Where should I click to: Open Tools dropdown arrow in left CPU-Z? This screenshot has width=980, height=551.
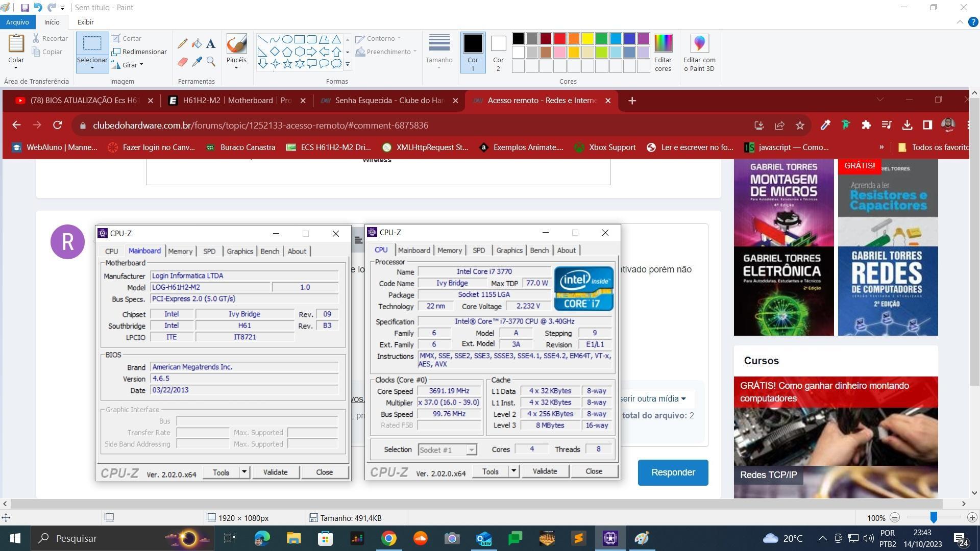tap(244, 472)
